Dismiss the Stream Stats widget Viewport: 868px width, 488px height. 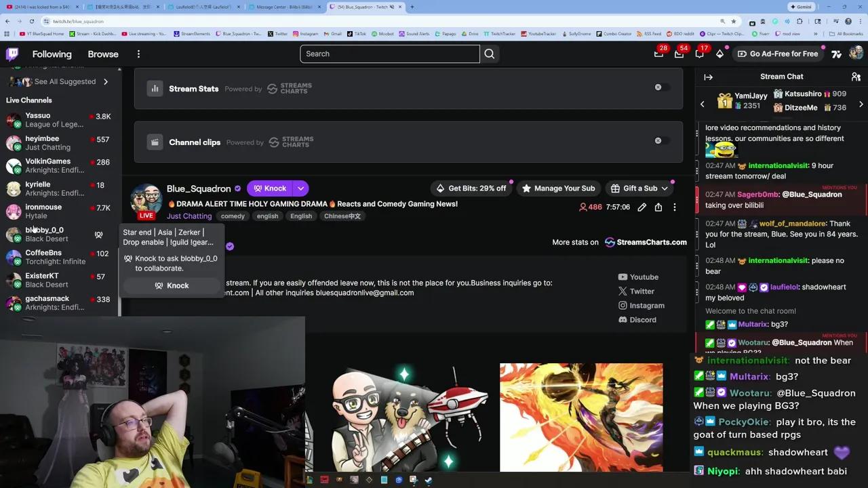(x=658, y=87)
